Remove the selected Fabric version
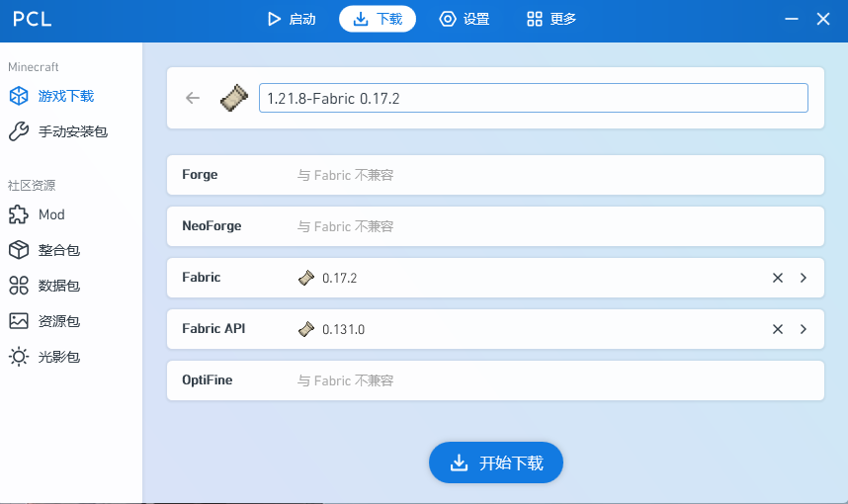The width and height of the screenshot is (848, 504). pyautogui.click(x=778, y=278)
